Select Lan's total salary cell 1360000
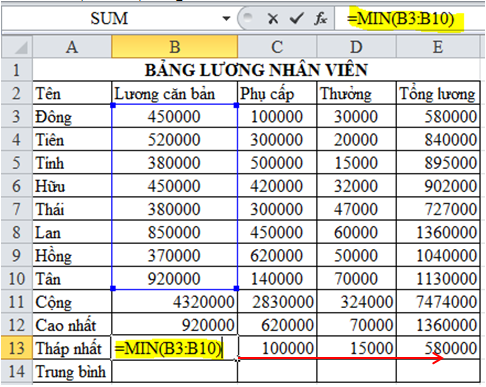The width and height of the screenshot is (486, 387). [x=438, y=232]
